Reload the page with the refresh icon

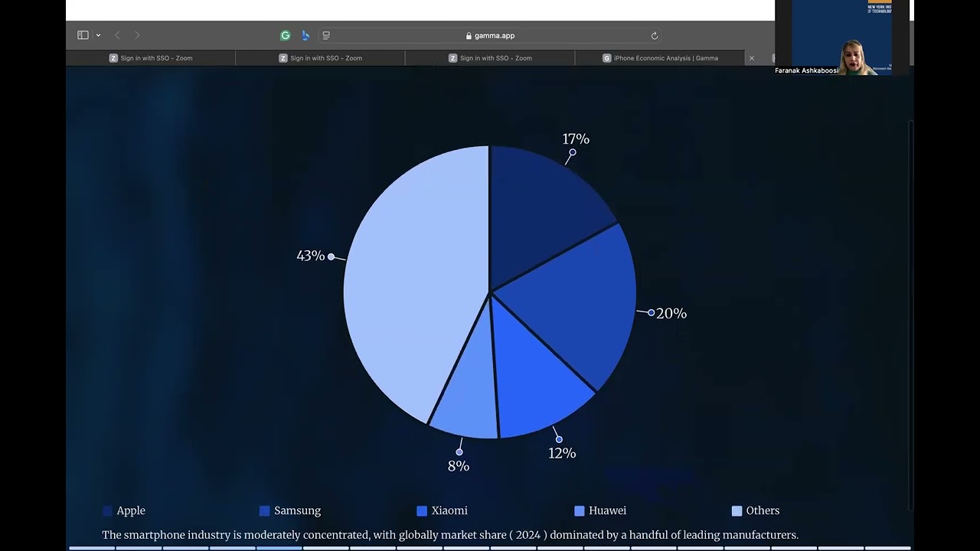(x=655, y=35)
